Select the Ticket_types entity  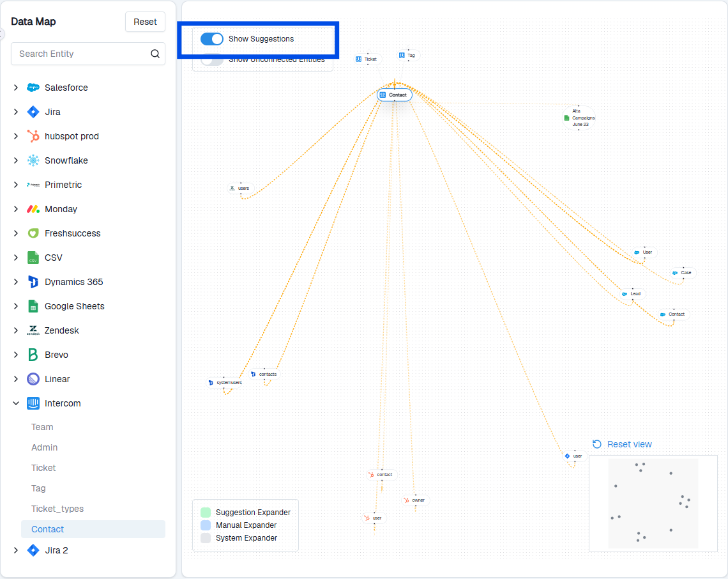click(x=57, y=509)
